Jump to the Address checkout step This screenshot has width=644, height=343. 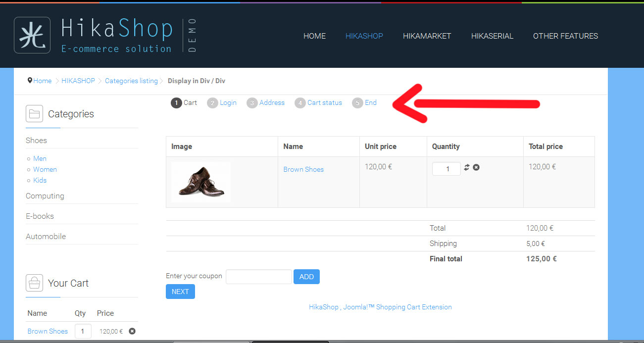pos(272,102)
